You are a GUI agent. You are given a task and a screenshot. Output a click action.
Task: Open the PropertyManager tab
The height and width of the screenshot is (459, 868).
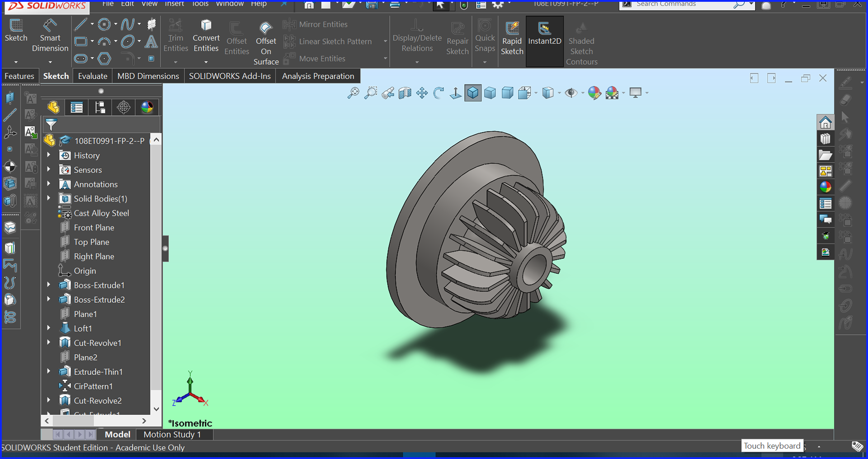[76, 107]
